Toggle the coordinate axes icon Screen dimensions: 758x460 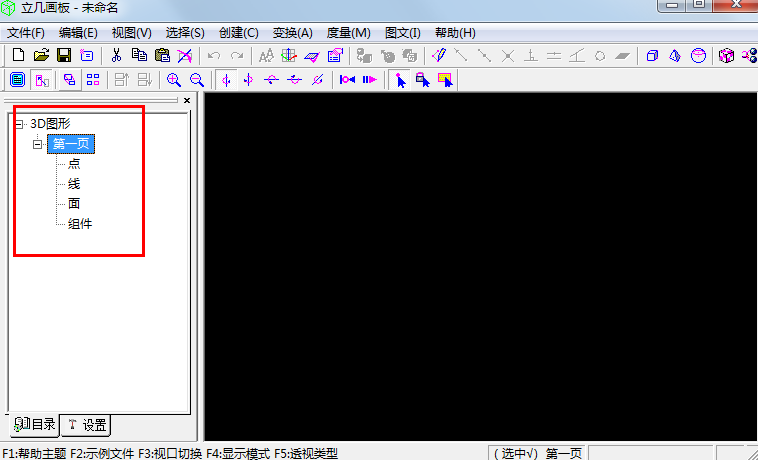(289, 55)
